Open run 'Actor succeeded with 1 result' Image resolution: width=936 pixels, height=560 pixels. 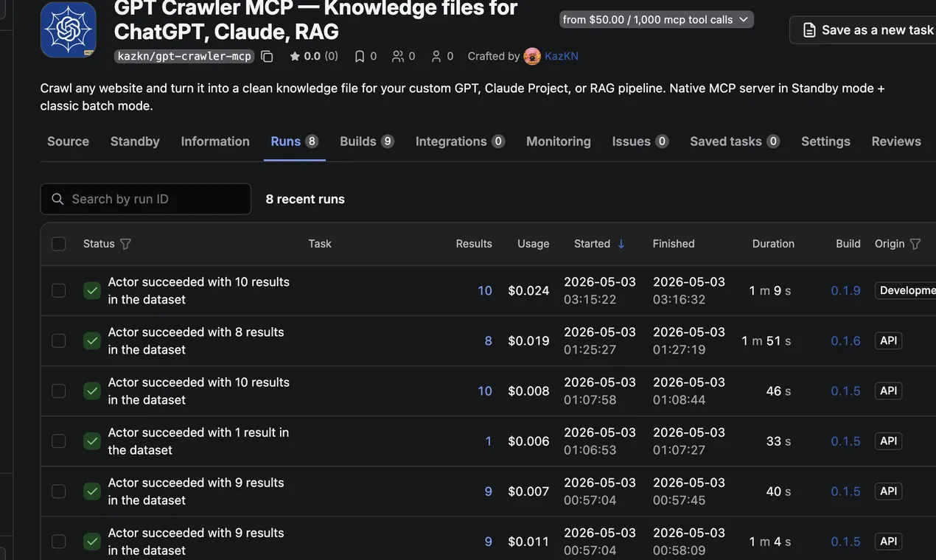(x=198, y=441)
